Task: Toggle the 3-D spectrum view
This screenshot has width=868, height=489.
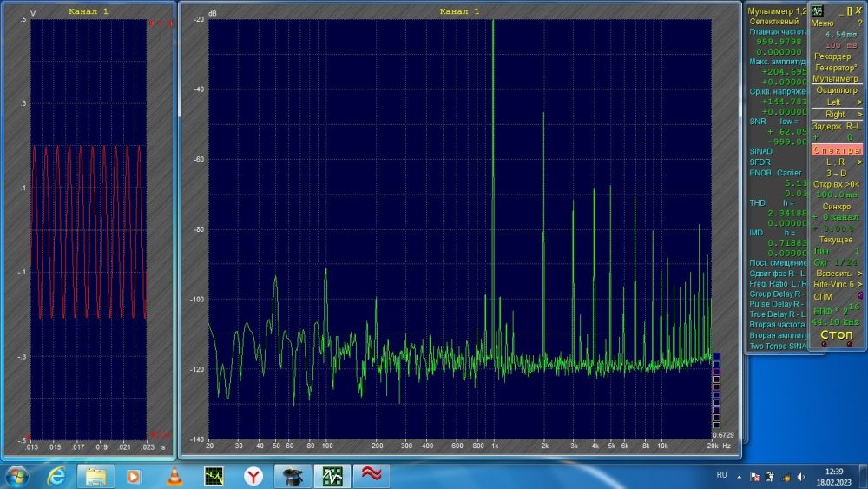Action: [x=836, y=173]
